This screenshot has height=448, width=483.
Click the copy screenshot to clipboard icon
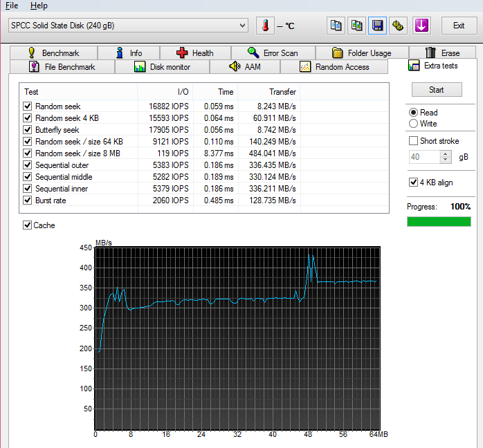pyautogui.click(x=356, y=26)
